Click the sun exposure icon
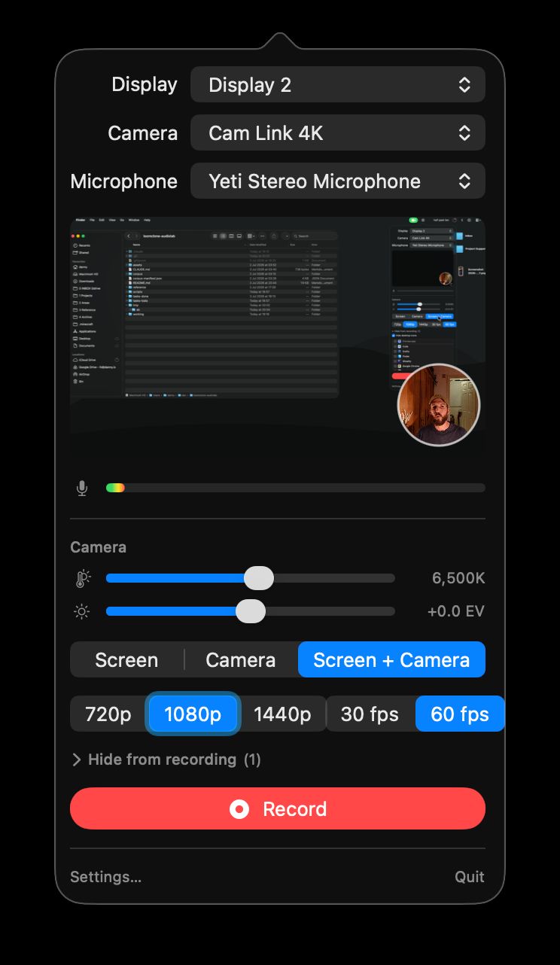The image size is (560, 965). 82,611
